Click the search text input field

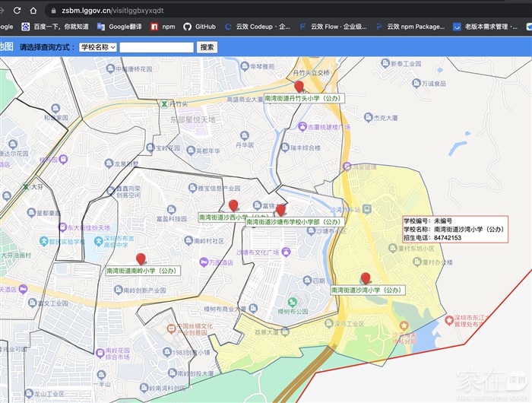point(157,47)
